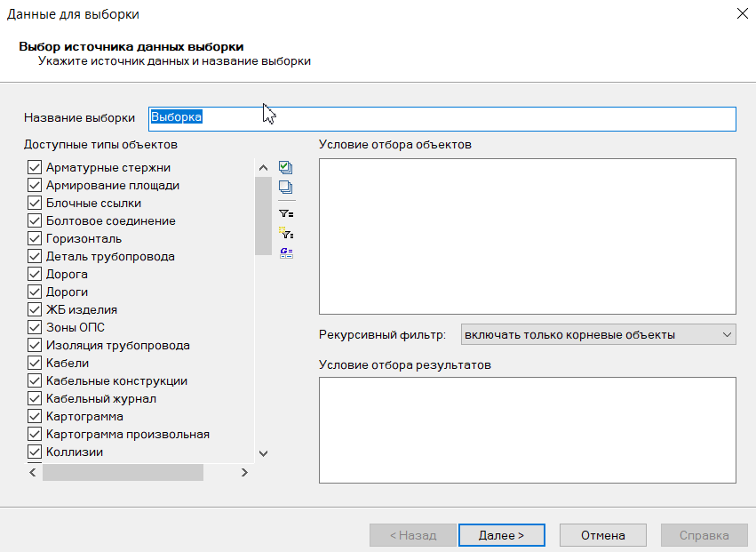This screenshot has width=756, height=552.
Task: Open the Рекурсивный фильтр dropdown
Action: coord(598,334)
